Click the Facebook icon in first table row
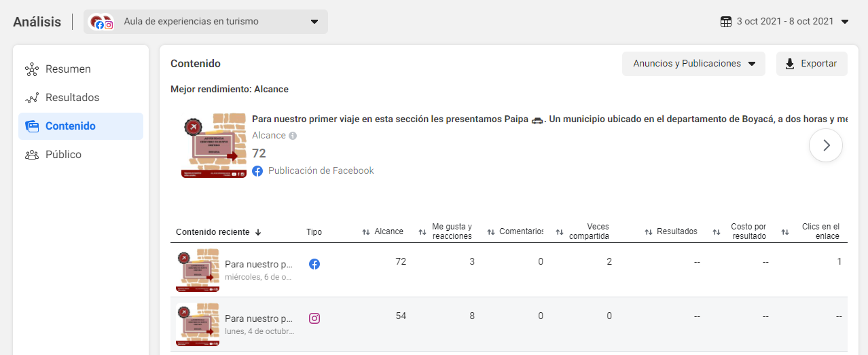The image size is (868, 355). (x=314, y=264)
